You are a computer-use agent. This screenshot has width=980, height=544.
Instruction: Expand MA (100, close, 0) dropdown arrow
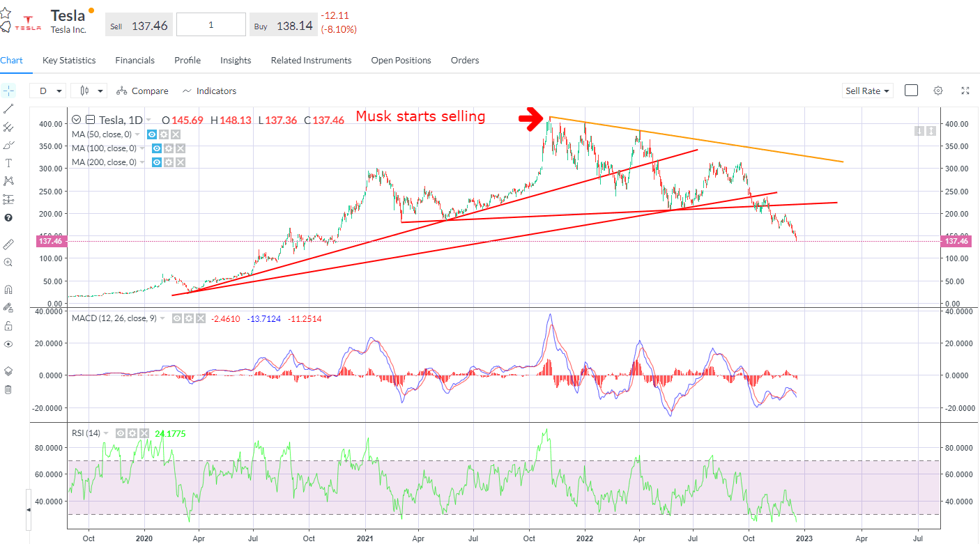pos(141,148)
